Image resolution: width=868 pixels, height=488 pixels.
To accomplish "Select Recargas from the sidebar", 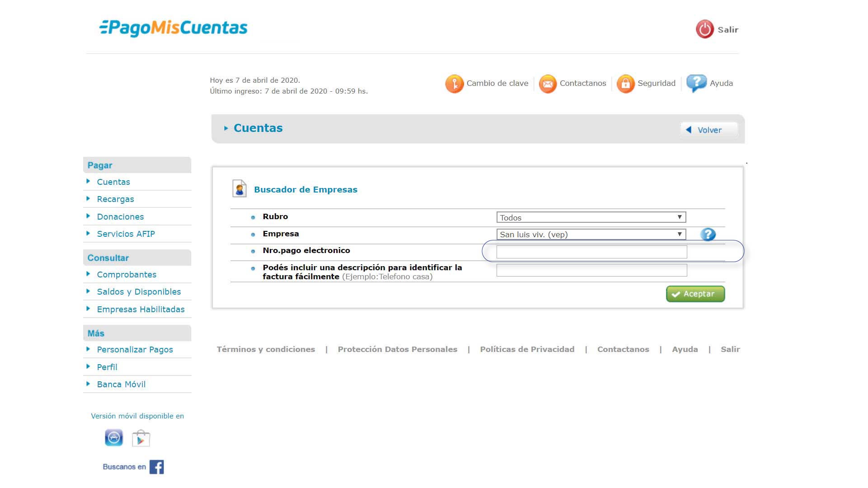I will (x=115, y=199).
